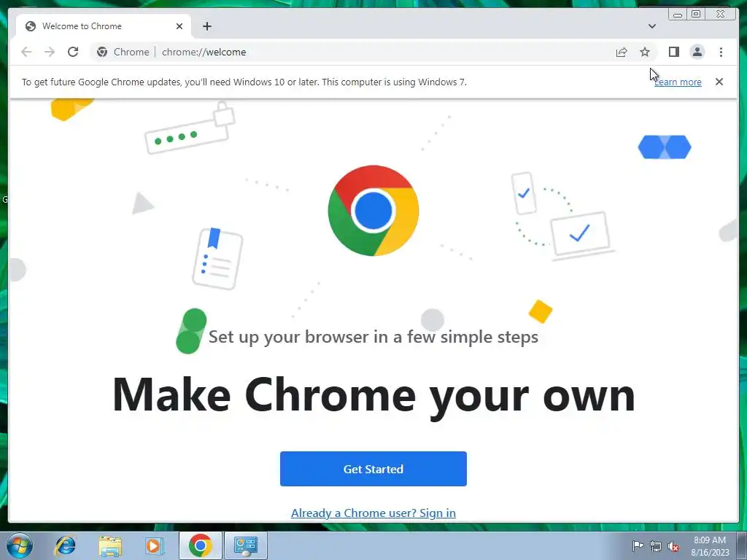Share this page icon in address bar
The width and height of the screenshot is (747, 560).
(622, 52)
